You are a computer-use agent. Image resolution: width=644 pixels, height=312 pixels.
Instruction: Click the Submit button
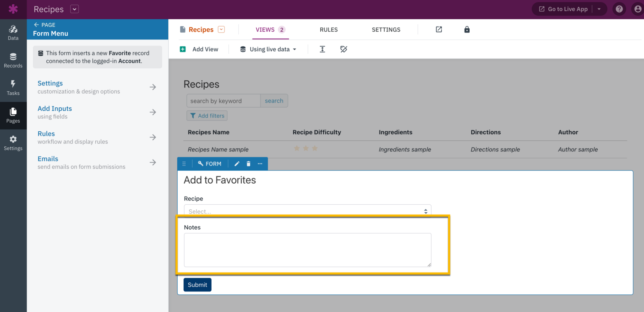pyautogui.click(x=197, y=285)
